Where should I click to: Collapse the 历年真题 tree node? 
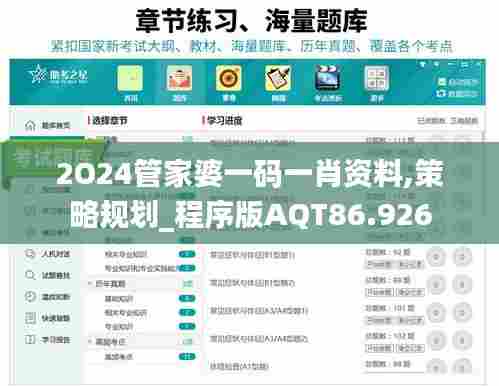tap(90, 284)
